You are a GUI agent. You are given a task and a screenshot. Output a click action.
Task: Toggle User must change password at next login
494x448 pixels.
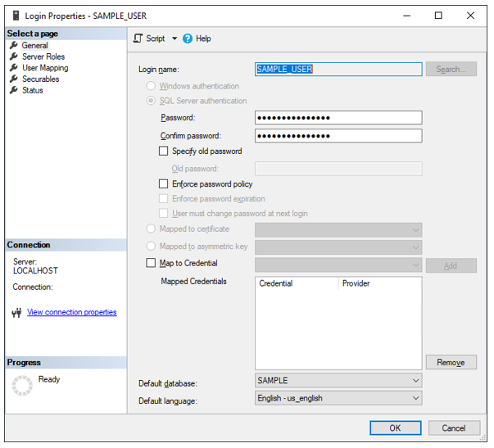coord(164,213)
